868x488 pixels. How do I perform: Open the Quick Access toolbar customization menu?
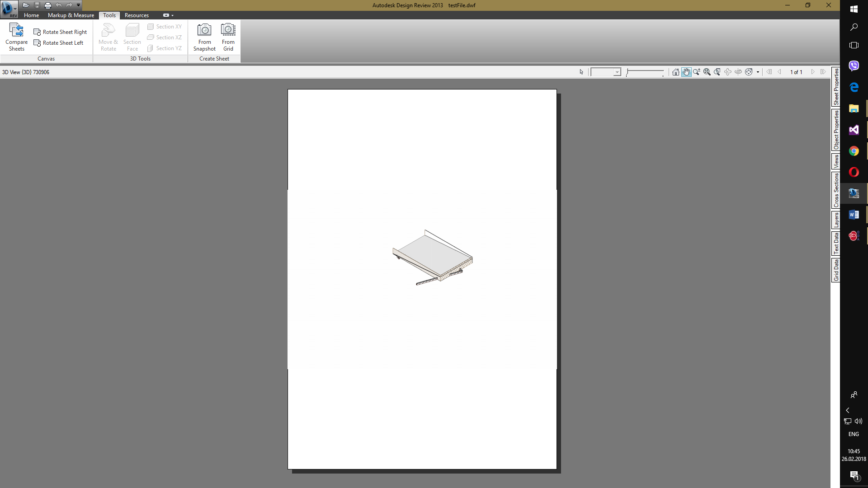click(78, 5)
